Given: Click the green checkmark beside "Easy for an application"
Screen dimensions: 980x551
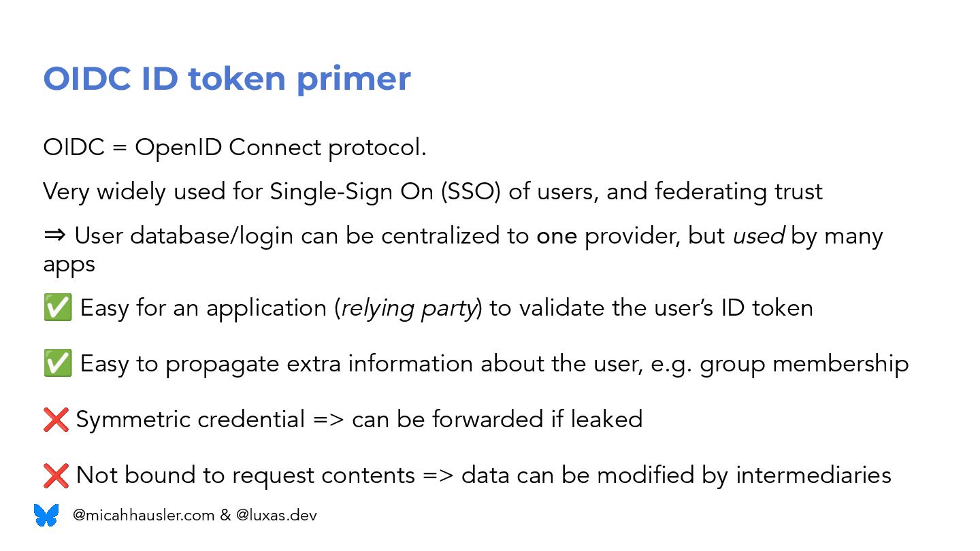Looking at the screenshot, I should point(57,308).
